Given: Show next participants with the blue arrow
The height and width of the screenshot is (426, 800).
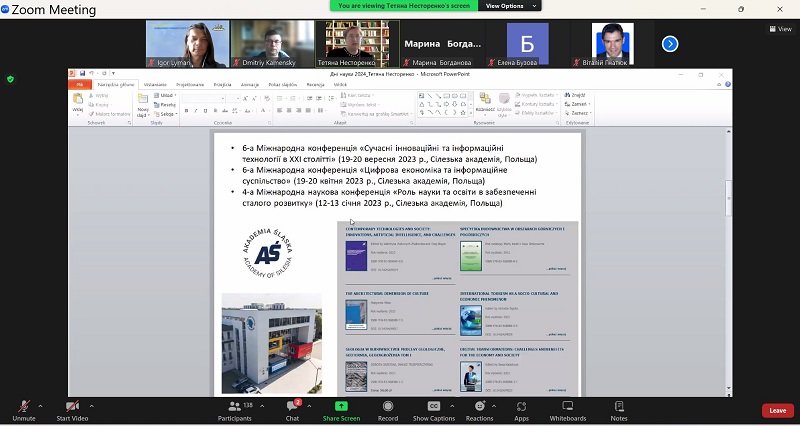Looking at the screenshot, I should point(670,44).
